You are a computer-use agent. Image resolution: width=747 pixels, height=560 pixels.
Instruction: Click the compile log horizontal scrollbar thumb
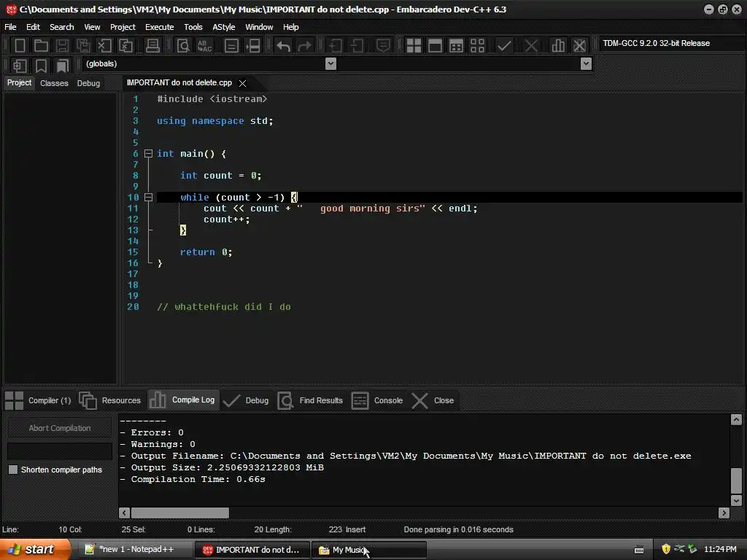coord(180,513)
